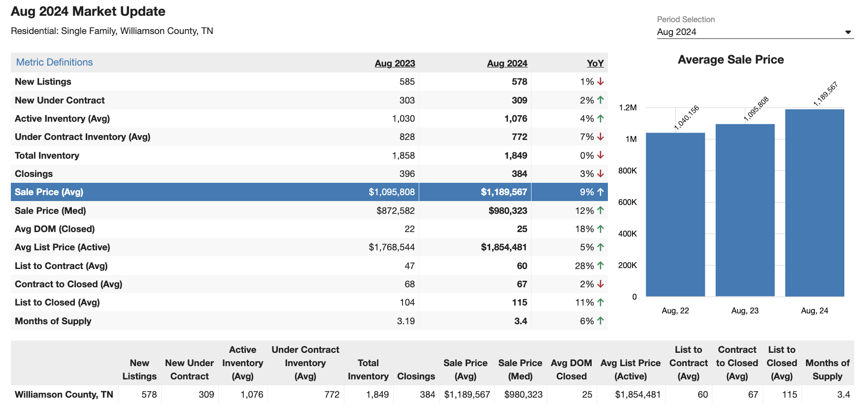
Task: Click the $1,095,808 value in Aug 2023 column
Action: [392, 192]
